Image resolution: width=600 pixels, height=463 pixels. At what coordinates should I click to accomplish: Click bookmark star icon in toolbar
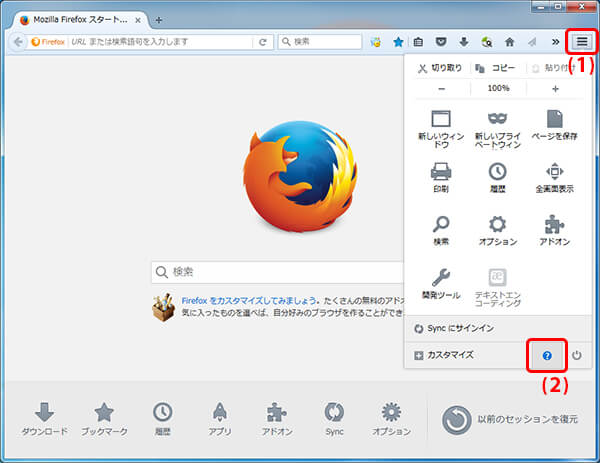coord(398,42)
